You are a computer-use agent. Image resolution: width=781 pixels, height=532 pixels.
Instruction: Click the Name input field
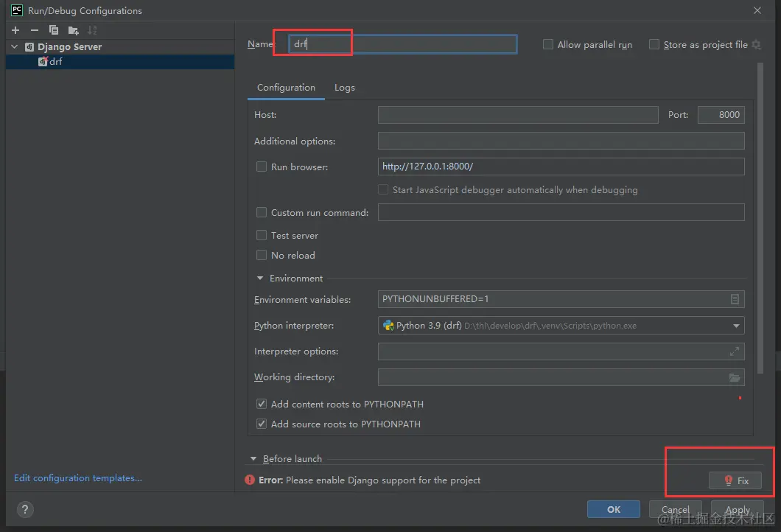coord(402,44)
